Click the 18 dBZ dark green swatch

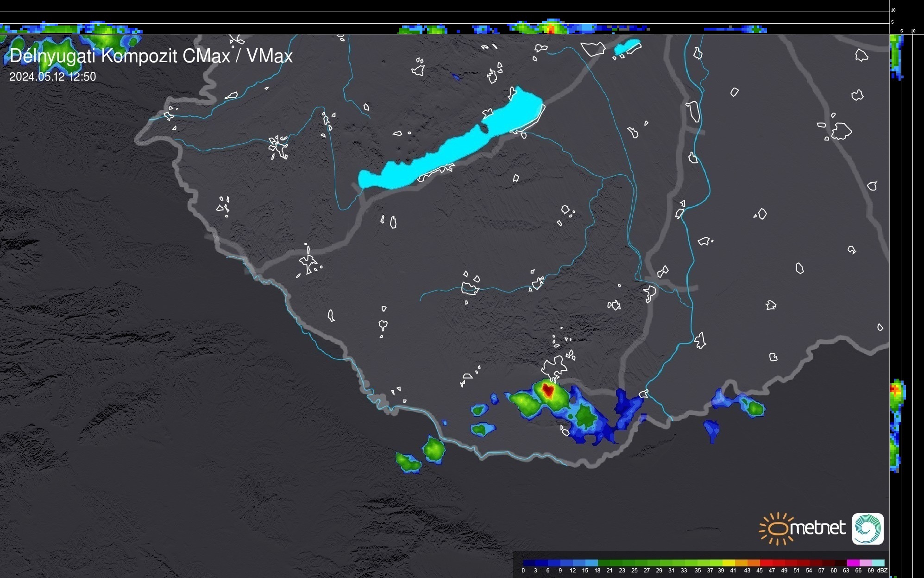[603, 563]
